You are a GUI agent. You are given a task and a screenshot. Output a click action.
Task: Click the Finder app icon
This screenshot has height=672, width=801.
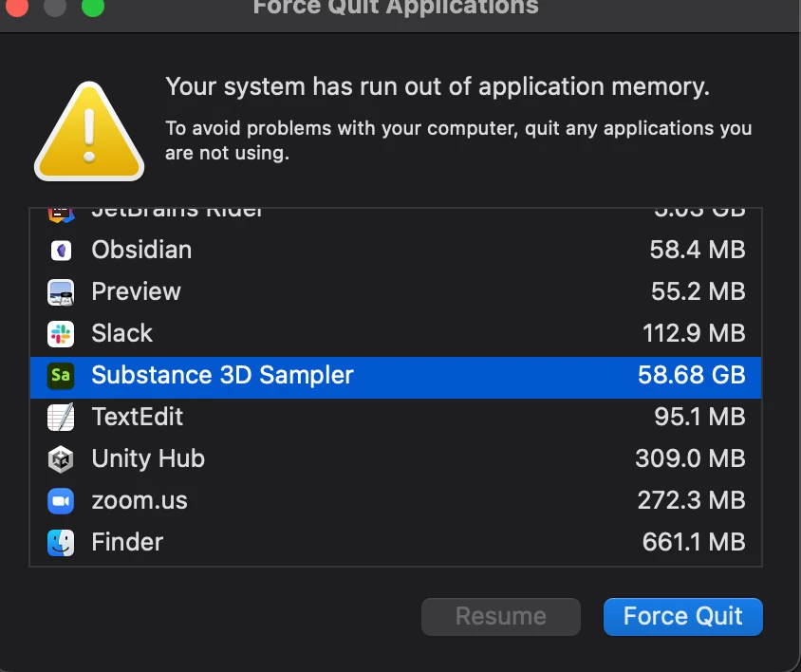[61, 543]
